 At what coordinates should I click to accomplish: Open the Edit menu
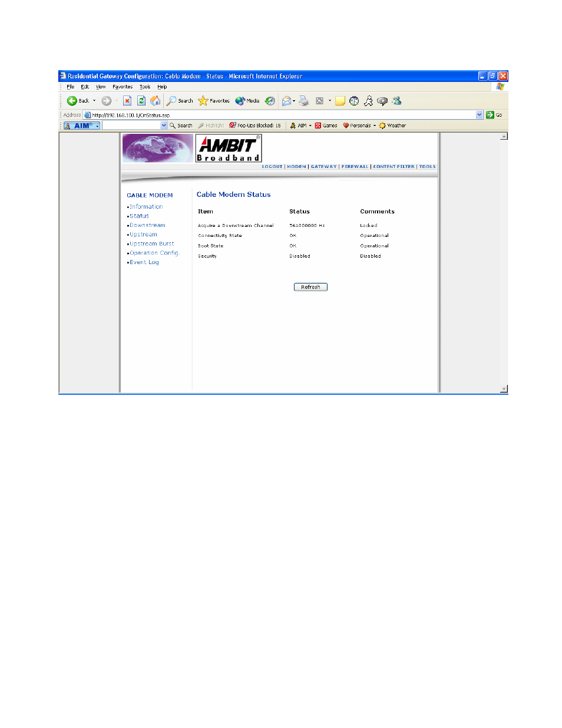[x=85, y=87]
